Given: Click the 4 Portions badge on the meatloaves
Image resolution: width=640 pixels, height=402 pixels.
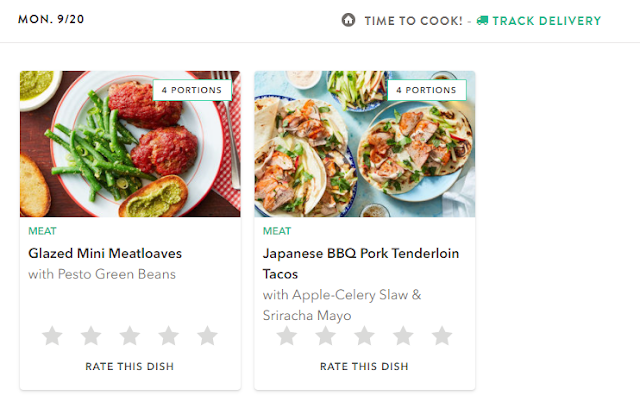Looking at the screenshot, I should pos(192,90).
